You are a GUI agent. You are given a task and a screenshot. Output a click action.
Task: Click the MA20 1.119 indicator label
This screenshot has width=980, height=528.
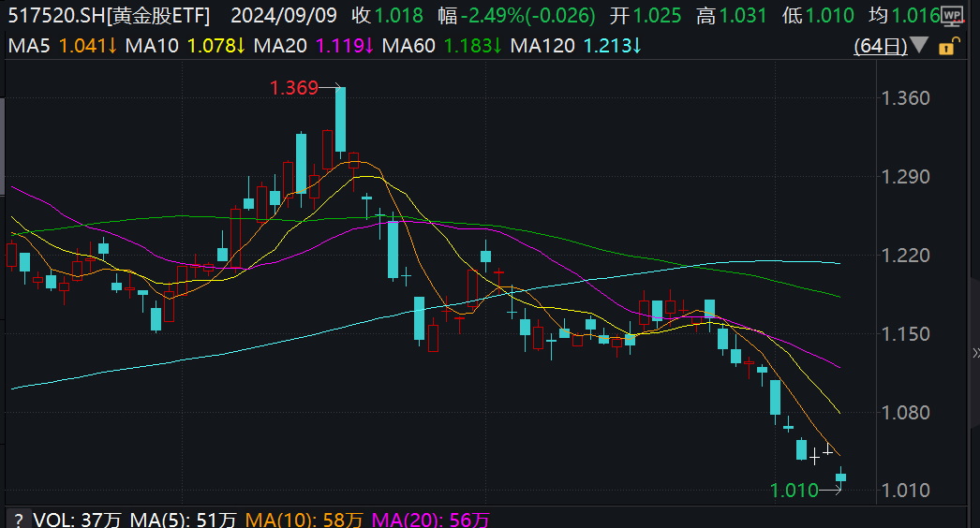click(314, 46)
